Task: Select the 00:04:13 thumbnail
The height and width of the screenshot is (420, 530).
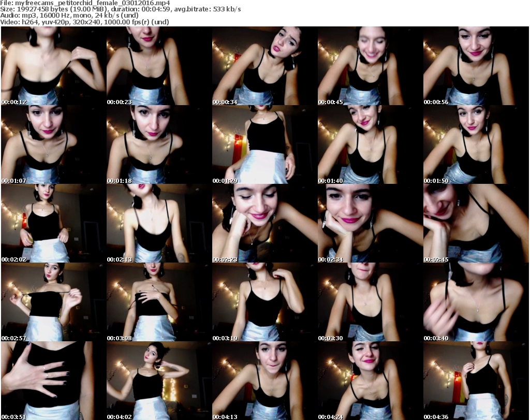Action: (264, 381)
